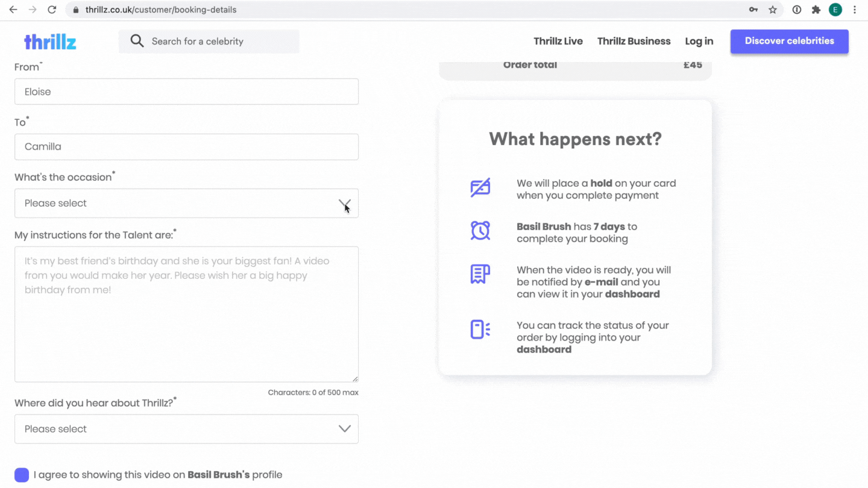Image resolution: width=868 pixels, height=488 pixels.
Task: Click the card hold icon
Action: [480, 187]
